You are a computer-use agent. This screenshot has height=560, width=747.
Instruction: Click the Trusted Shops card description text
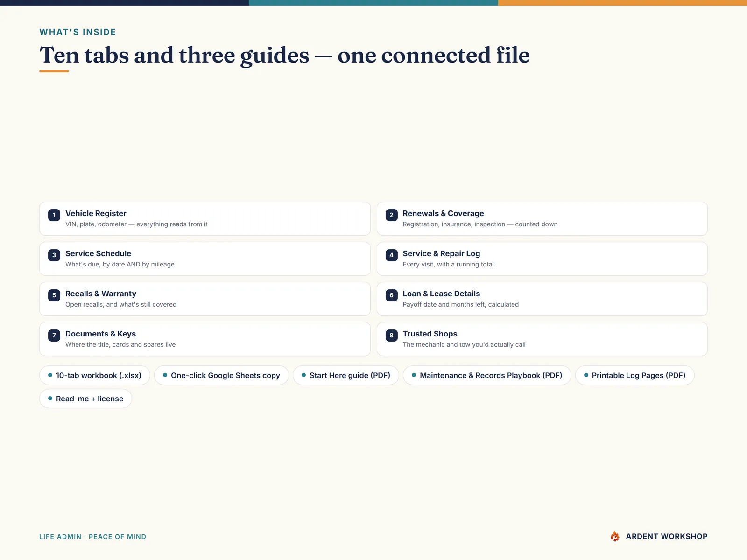pyautogui.click(x=464, y=344)
